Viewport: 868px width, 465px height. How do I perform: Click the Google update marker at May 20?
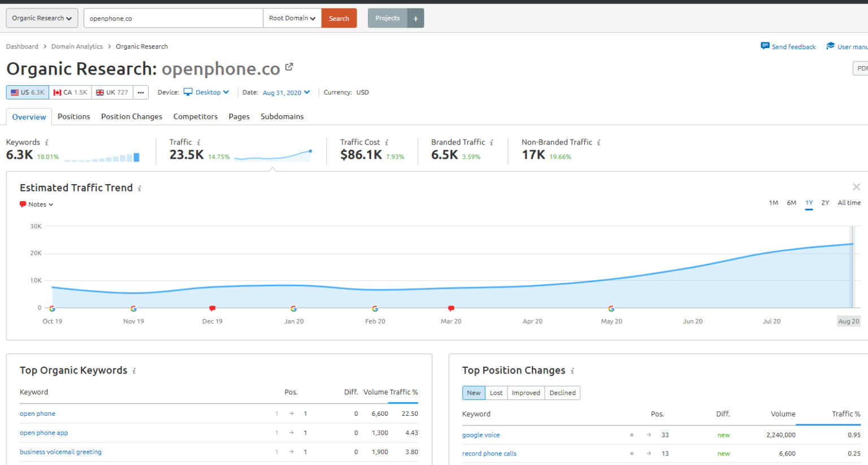pyautogui.click(x=611, y=308)
